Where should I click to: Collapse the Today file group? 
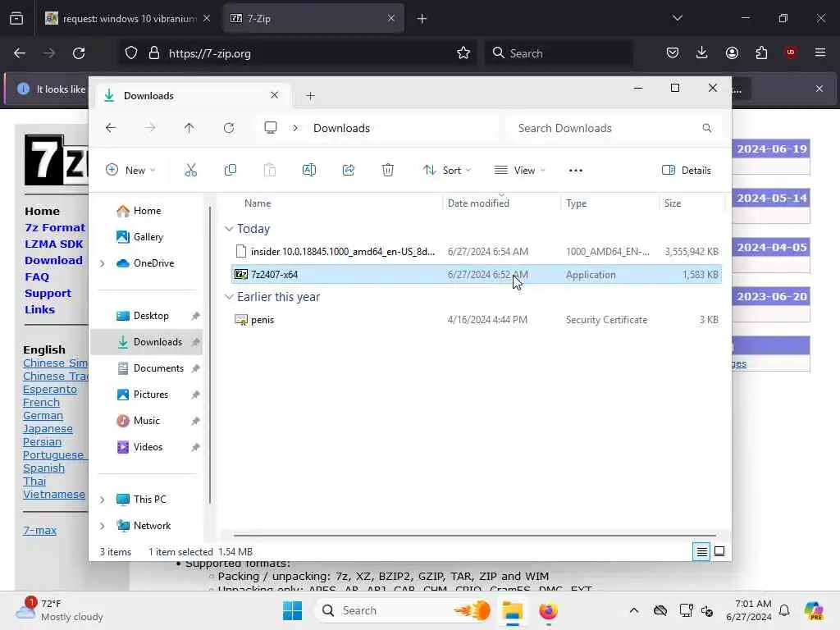(x=230, y=229)
